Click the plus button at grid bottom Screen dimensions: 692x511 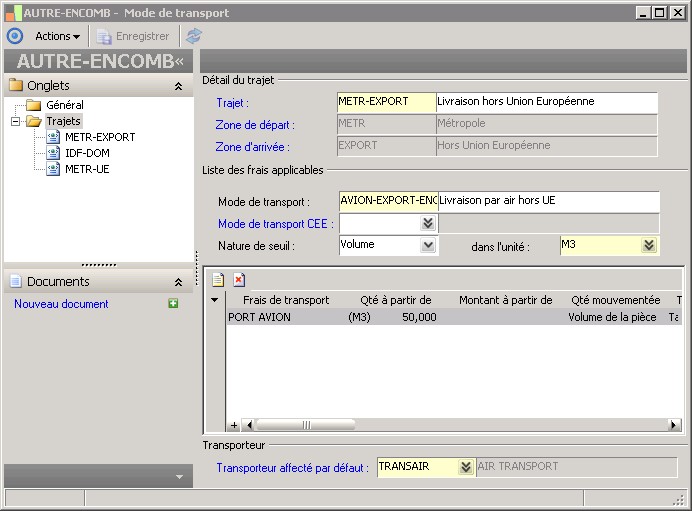pos(234,425)
